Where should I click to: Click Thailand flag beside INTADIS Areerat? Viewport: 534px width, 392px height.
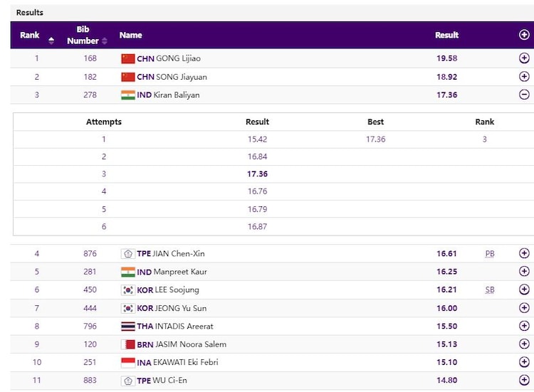pyautogui.click(x=128, y=327)
